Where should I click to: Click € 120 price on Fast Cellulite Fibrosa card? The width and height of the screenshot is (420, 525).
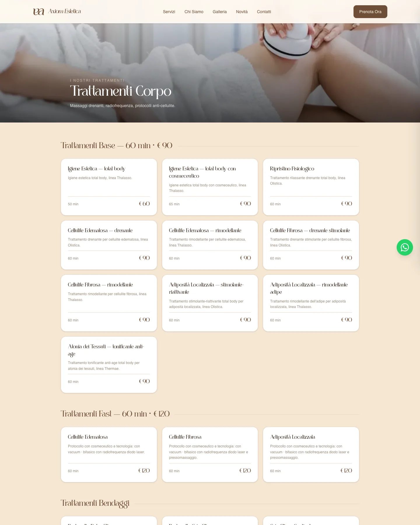245,470
